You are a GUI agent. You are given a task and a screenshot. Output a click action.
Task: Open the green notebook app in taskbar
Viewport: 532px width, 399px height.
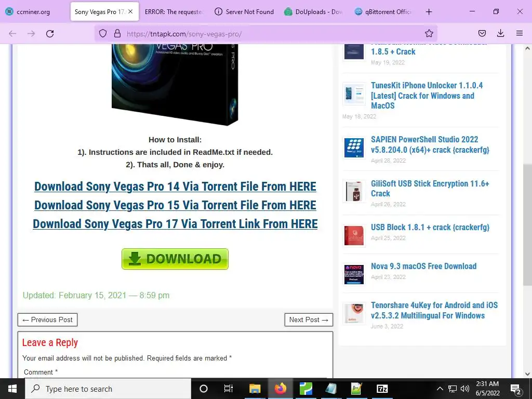click(x=356, y=389)
